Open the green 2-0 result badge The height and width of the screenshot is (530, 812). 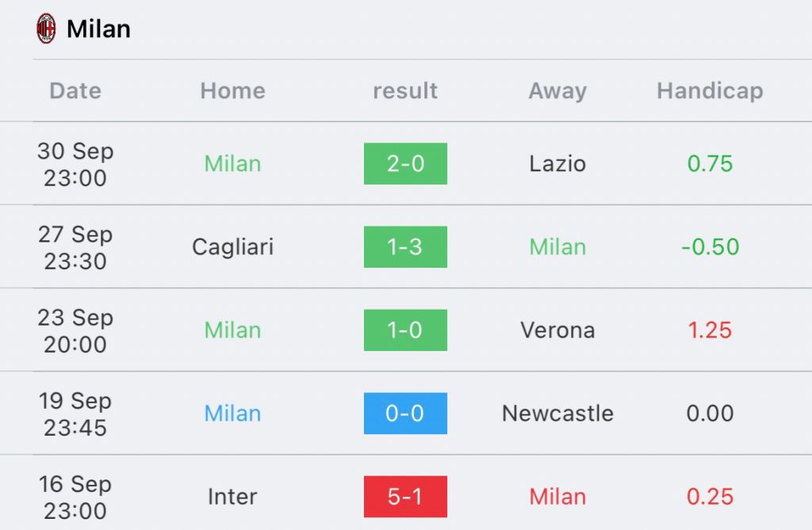[405, 164]
